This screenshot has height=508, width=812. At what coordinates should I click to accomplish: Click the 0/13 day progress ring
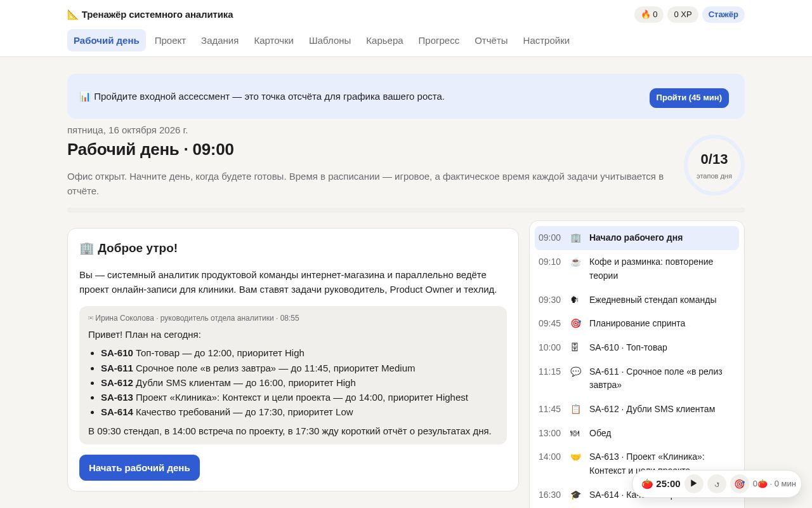(x=714, y=165)
